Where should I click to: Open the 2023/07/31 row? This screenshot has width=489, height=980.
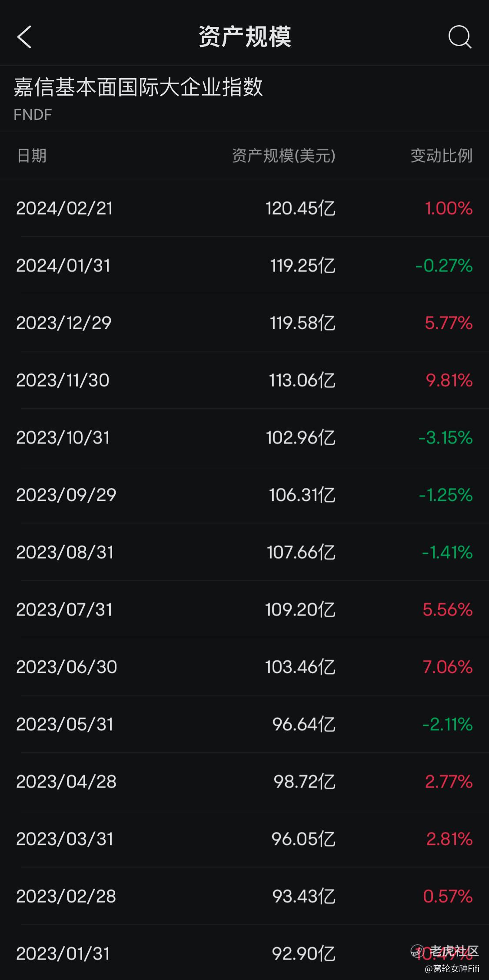point(244,609)
